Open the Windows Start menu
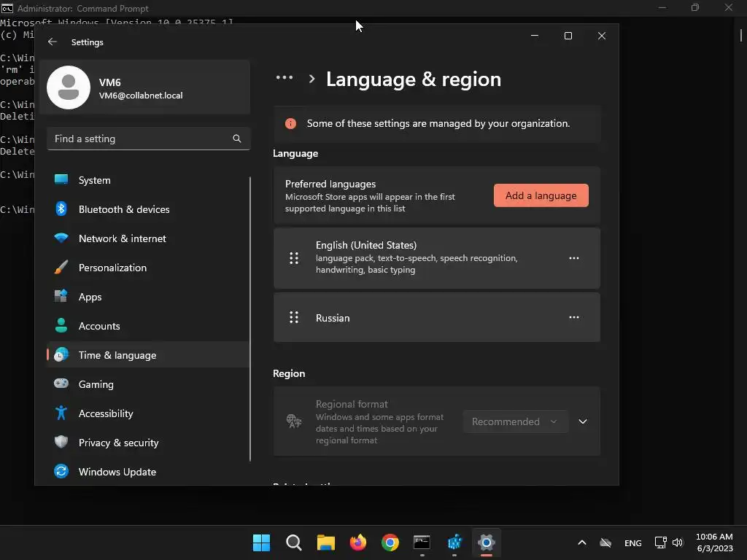This screenshot has height=560, width=747. click(262, 542)
